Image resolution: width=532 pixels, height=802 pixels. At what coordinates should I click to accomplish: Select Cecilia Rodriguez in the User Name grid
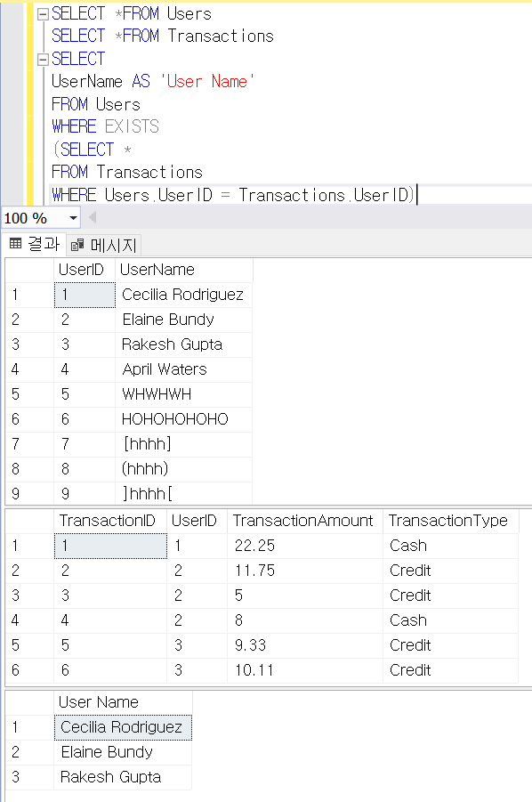(x=123, y=727)
